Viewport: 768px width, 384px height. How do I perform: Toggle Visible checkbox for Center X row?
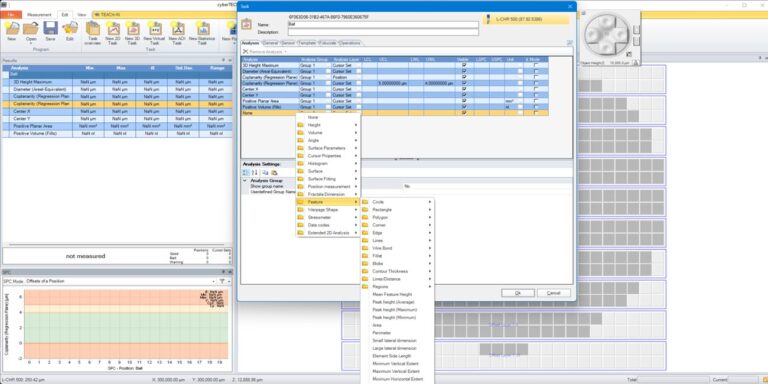pos(464,89)
